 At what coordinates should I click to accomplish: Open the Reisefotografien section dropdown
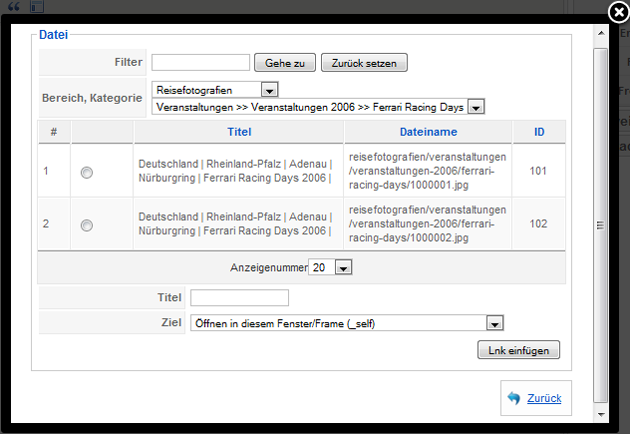pyautogui.click(x=215, y=90)
